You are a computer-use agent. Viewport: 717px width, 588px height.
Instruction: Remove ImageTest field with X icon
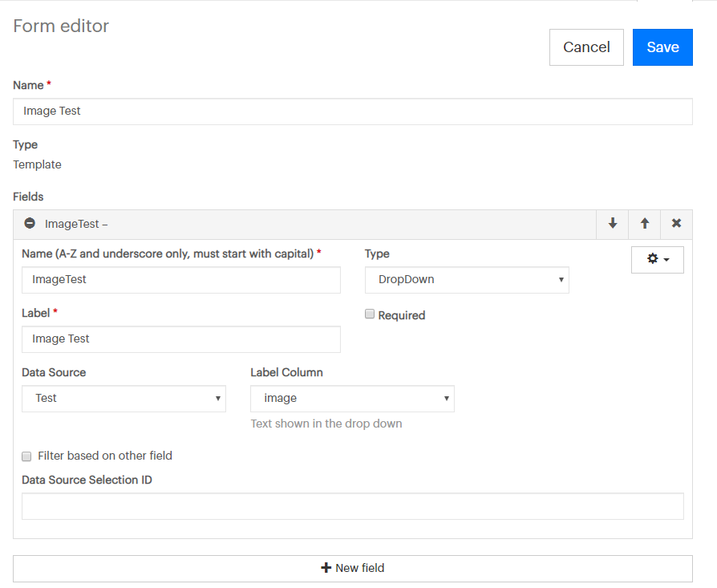click(676, 224)
